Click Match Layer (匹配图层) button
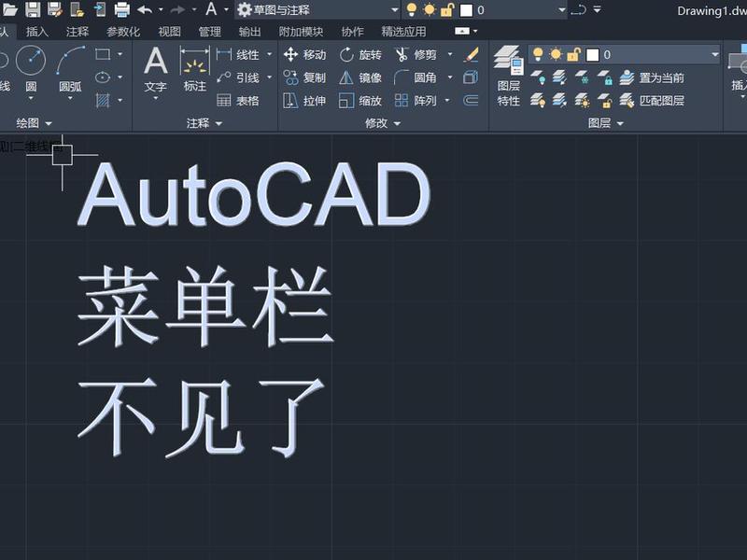The height and width of the screenshot is (560, 747). (652, 100)
